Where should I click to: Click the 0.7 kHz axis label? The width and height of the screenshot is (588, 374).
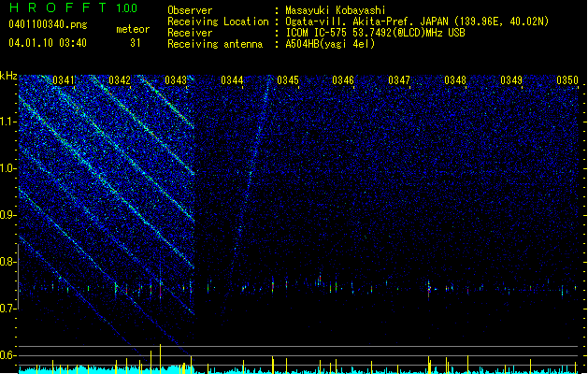(x=8, y=309)
